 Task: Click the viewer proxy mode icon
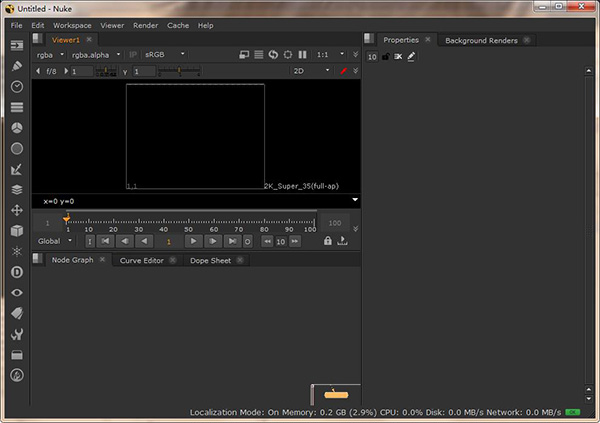coord(244,55)
